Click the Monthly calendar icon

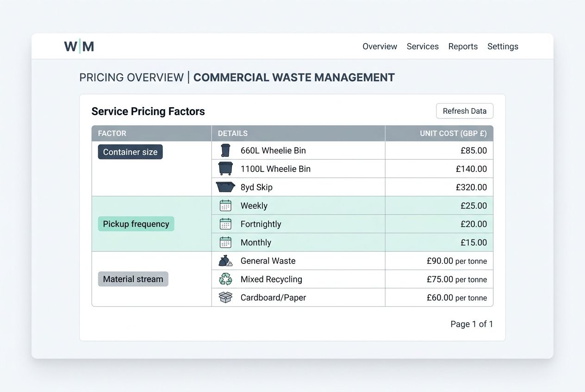225,242
